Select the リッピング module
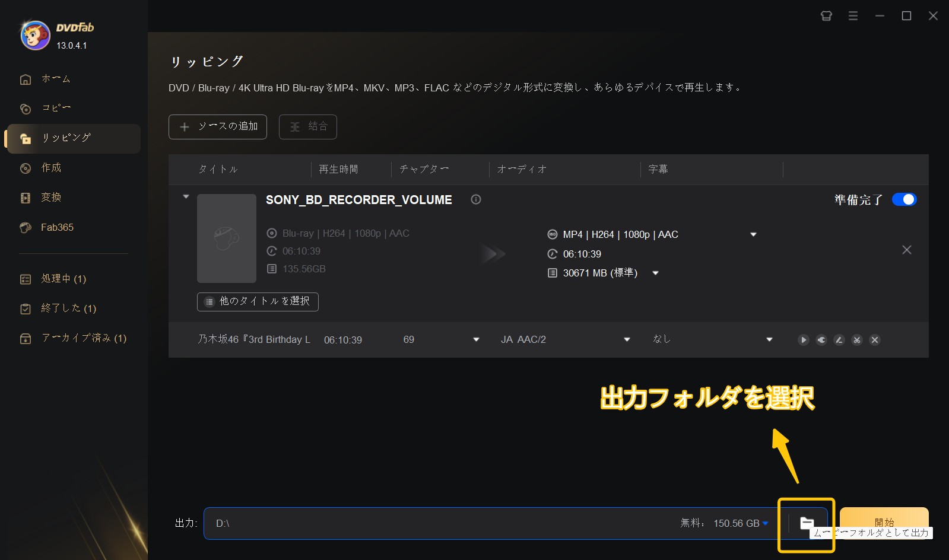Viewport: 949px width, 560px height. coord(74,138)
